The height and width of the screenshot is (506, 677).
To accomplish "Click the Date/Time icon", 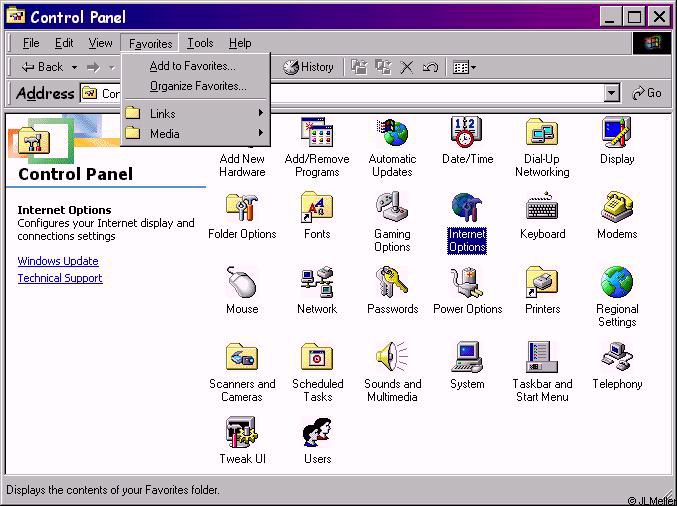I will [x=467, y=133].
